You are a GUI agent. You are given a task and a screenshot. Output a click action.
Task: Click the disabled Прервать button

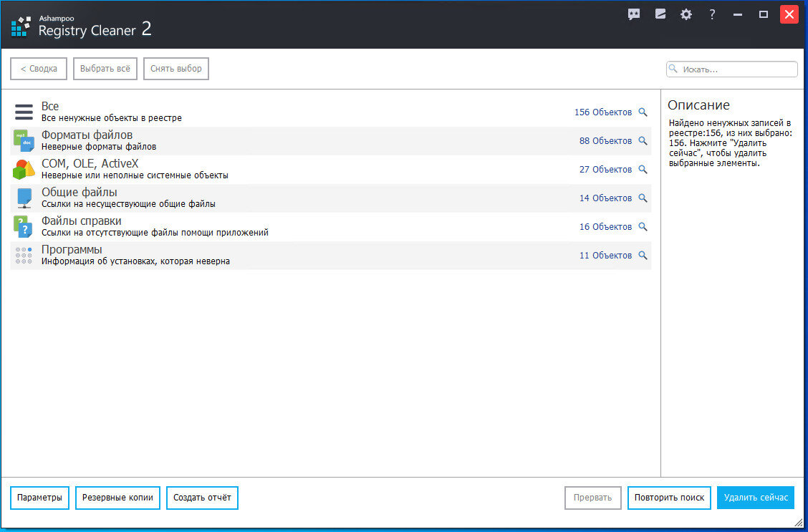point(593,498)
